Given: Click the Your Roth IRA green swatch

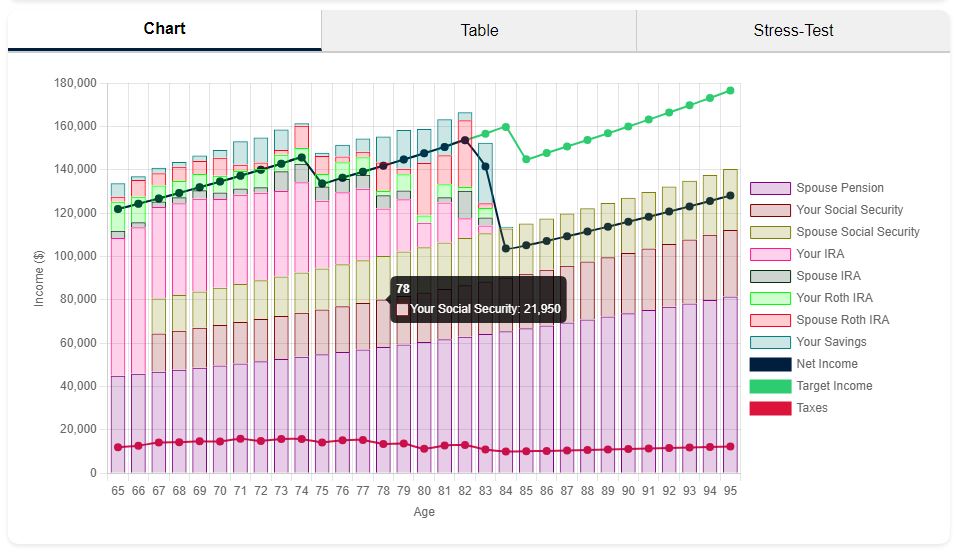Looking at the screenshot, I should coord(770,298).
